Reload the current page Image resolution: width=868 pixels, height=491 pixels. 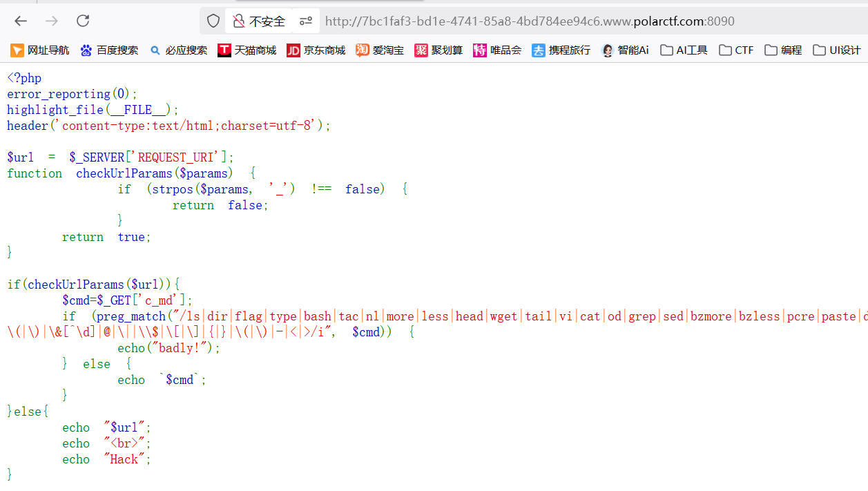[83, 21]
